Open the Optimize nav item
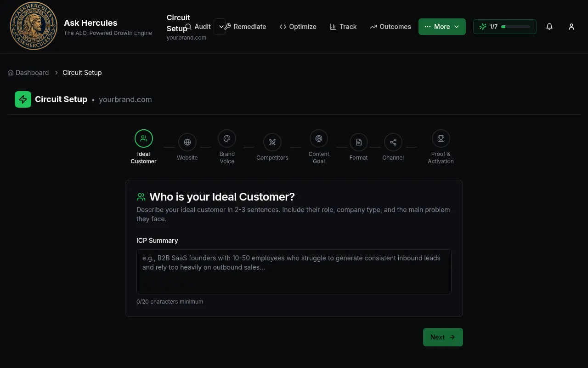Viewport: 588px width, 368px height. point(298,27)
